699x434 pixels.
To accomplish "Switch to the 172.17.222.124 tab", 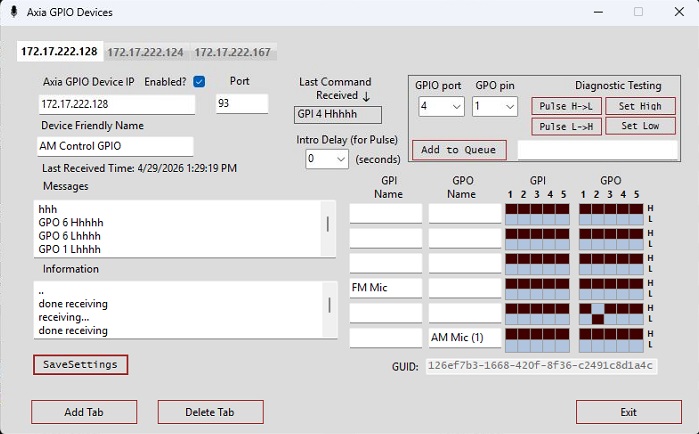I will pos(145,51).
